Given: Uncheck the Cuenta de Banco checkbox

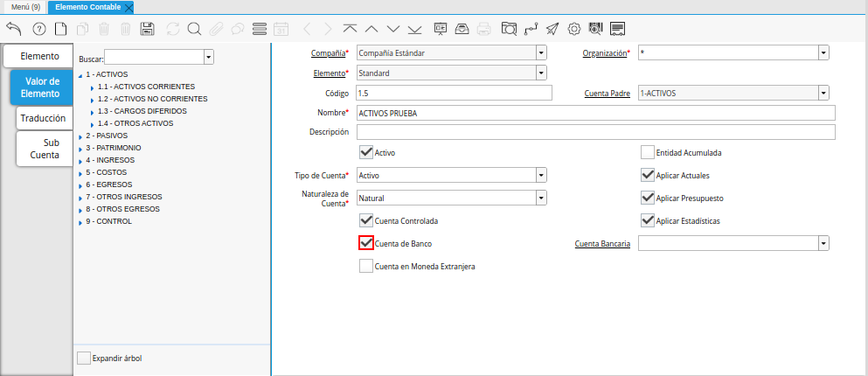Looking at the screenshot, I should (x=366, y=243).
